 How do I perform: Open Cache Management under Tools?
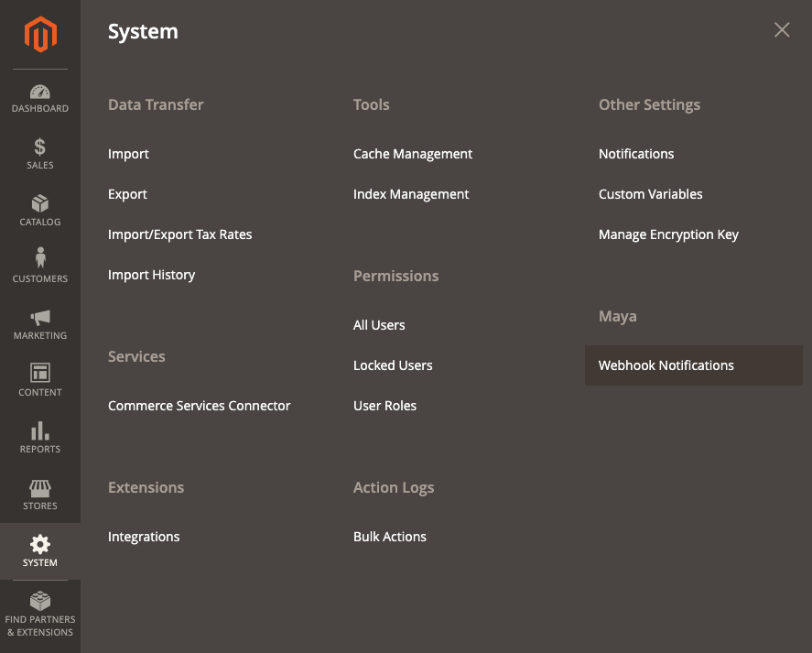pos(413,154)
